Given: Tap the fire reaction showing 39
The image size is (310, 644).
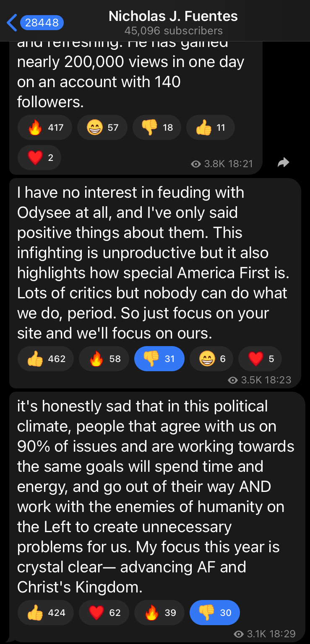Looking at the screenshot, I should (159, 613).
